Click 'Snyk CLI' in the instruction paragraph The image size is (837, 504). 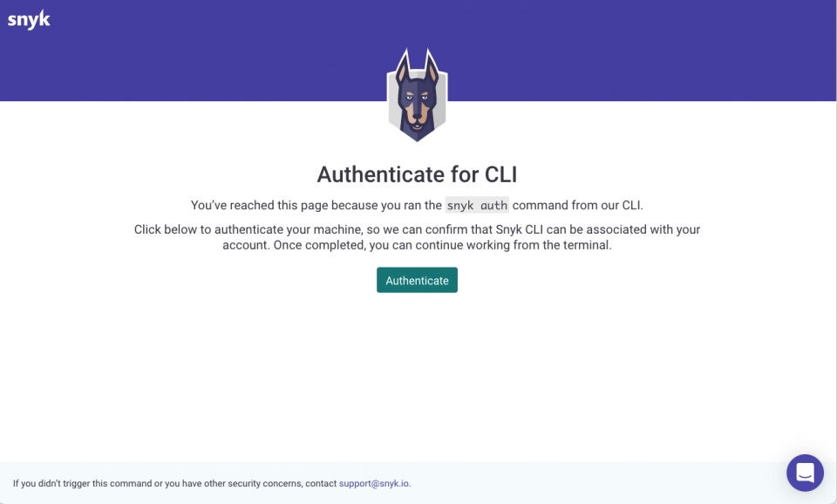click(x=520, y=229)
